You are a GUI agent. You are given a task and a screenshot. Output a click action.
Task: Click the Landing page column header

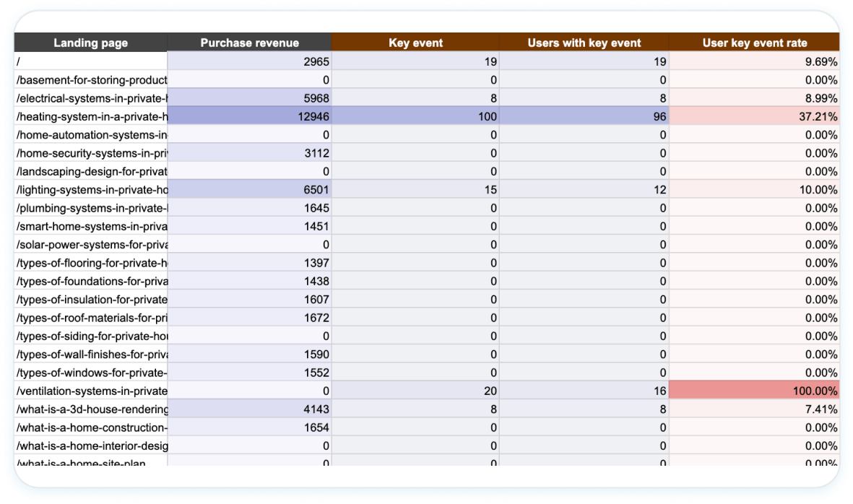click(x=90, y=43)
